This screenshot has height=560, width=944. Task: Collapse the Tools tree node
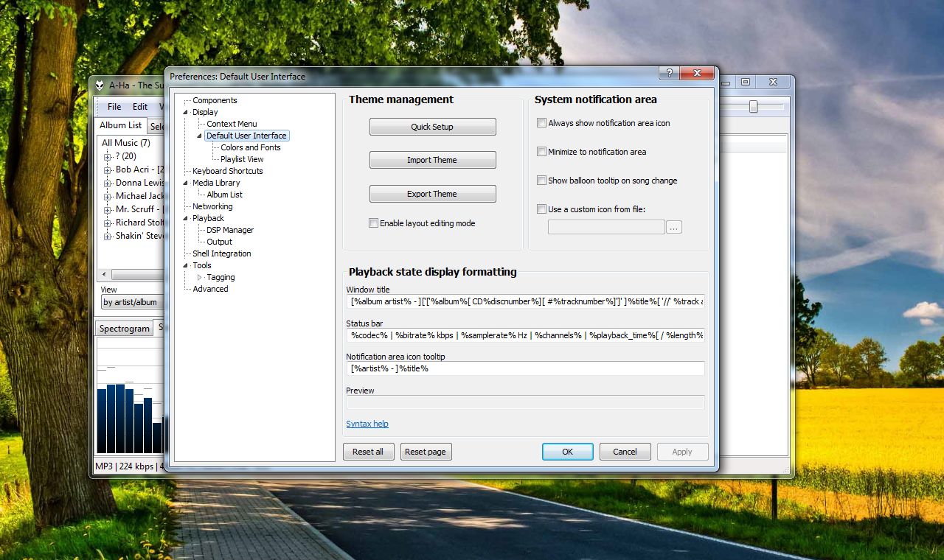point(186,265)
